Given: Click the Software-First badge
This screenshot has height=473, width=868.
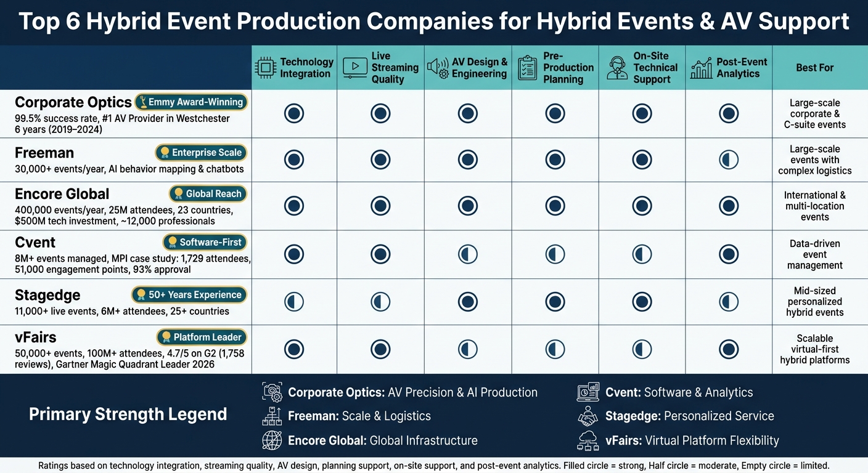Looking at the screenshot, I should tap(205, 242).
